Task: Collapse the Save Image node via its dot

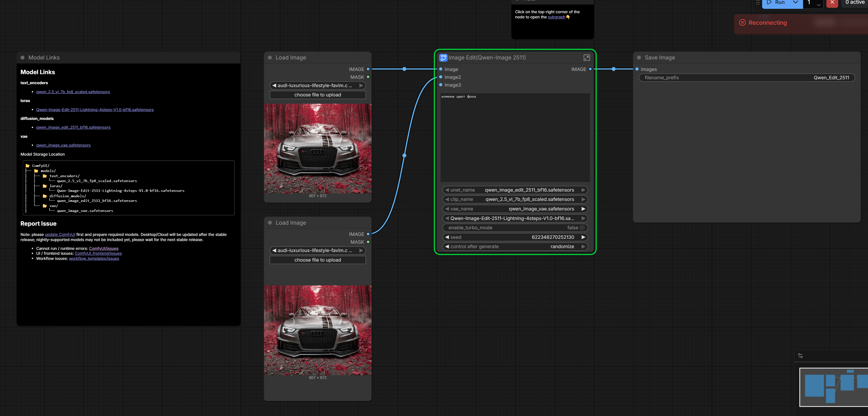Action: point(639,58)
